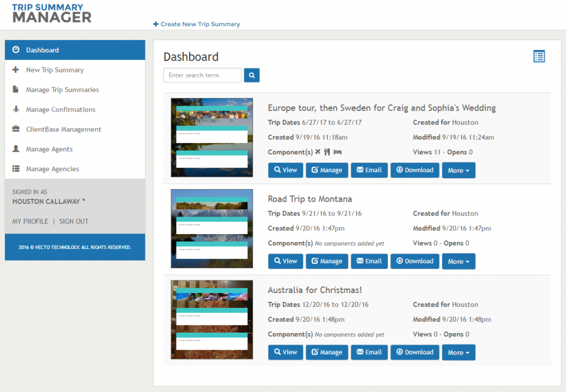The height and width of the screenshot is (392, 566).
Task: Click the Dashboard gauge icon in sidebar
Action: (16, 50)
